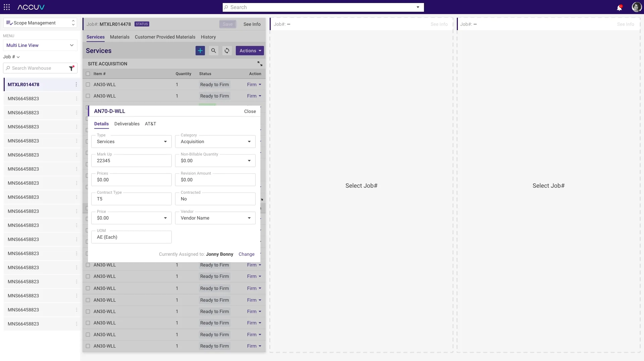The height and width of the screenshot is (361, 644).
Task: Open the Scope Management selector
Action: point(40,23)
